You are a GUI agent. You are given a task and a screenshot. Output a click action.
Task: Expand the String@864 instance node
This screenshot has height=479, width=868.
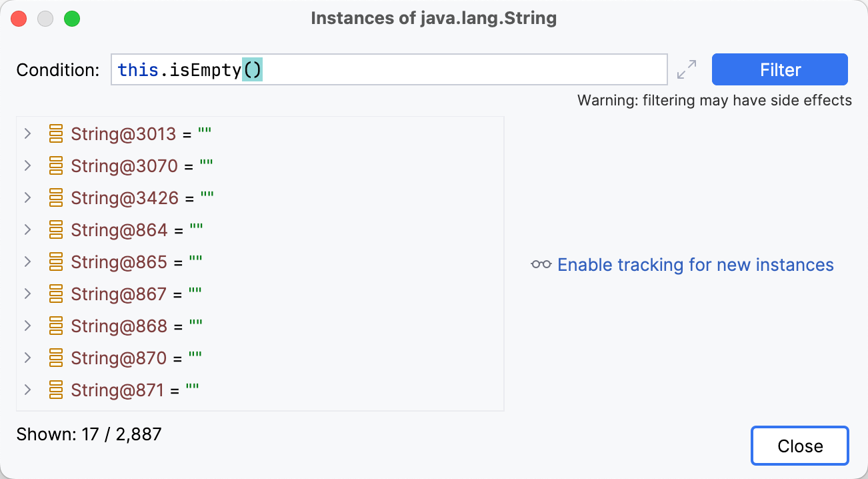click(x=27, y=229)
